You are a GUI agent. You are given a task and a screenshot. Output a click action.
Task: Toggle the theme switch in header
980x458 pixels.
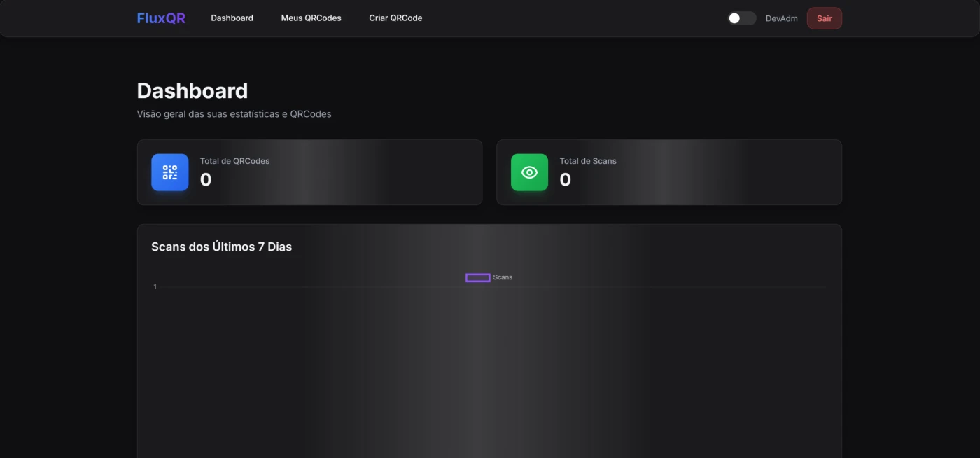coord(741,18)
